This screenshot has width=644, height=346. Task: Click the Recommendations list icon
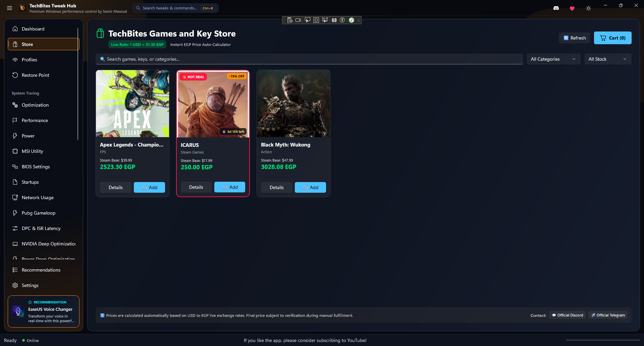click(15, 270)
